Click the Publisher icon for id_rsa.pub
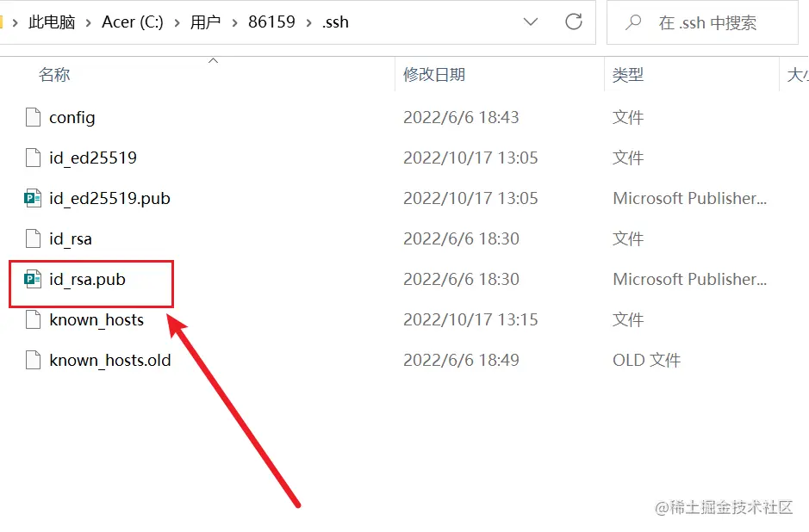The height and width of the screenshot is (532, 809). pos(33,279)
